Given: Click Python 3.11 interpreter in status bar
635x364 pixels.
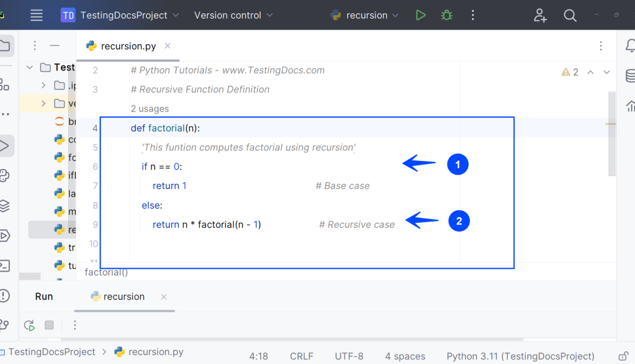Looking at the screenshot, I should pos(520,356).
